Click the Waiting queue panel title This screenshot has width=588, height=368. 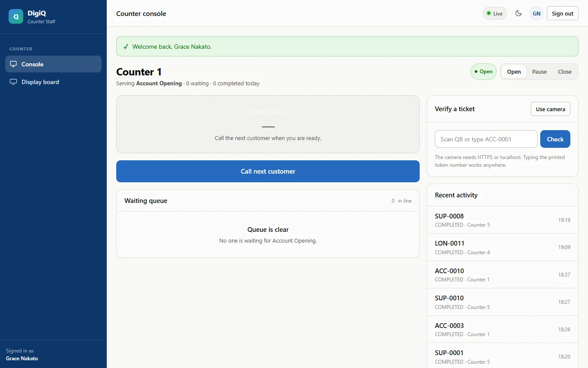click(x=146, y=201)
